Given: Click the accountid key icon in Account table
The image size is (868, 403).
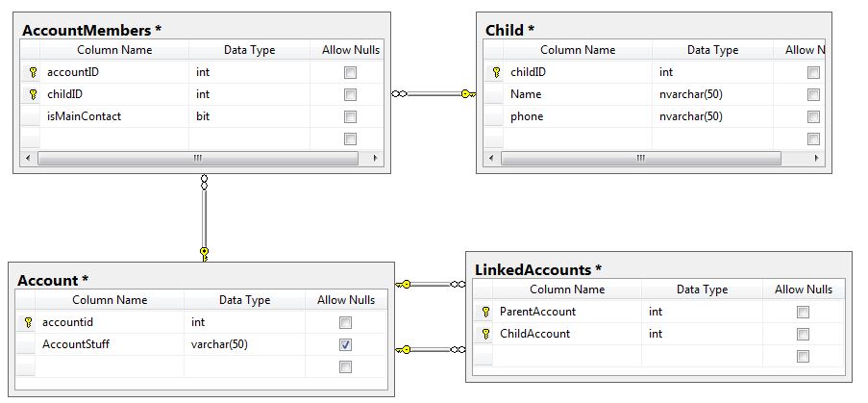Looking at the screenshot, I should 28,322.
